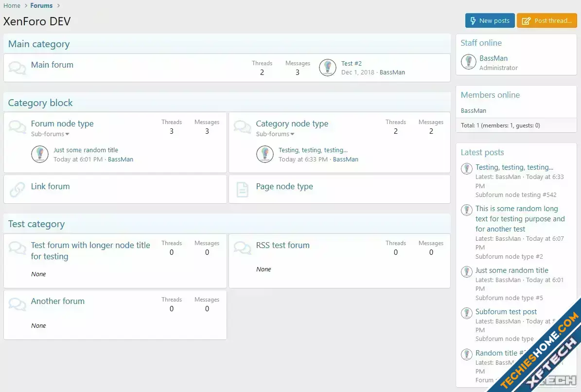Open Staff online heading link
Image resolution: width=581 pixels, height=392 pixels.
tap(481, 43)
